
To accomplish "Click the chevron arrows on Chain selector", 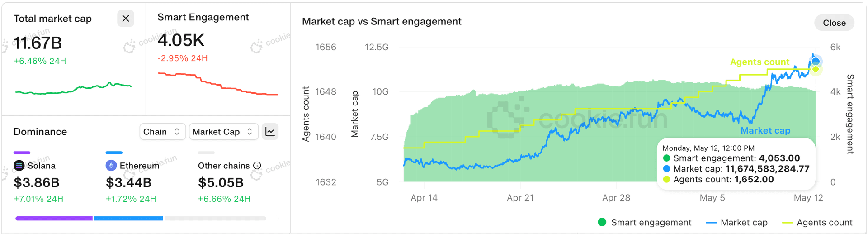I will pos(177,132).
